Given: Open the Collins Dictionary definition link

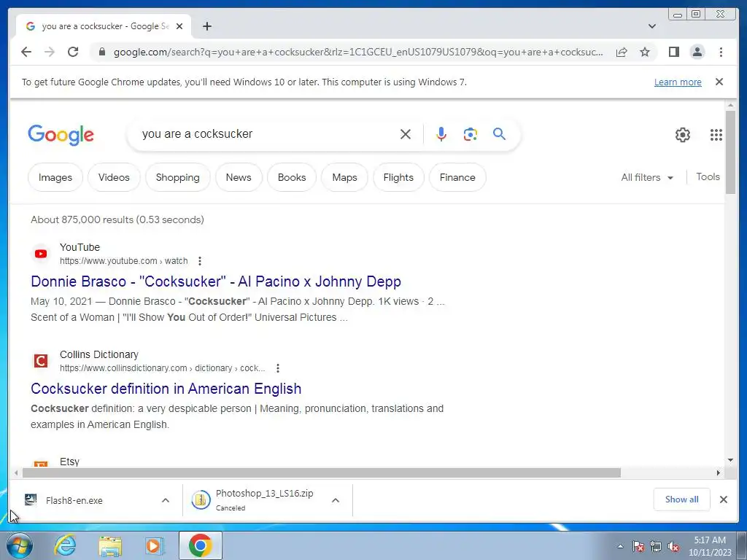Looking at the screenshot, I should click(x=166, y=389).
